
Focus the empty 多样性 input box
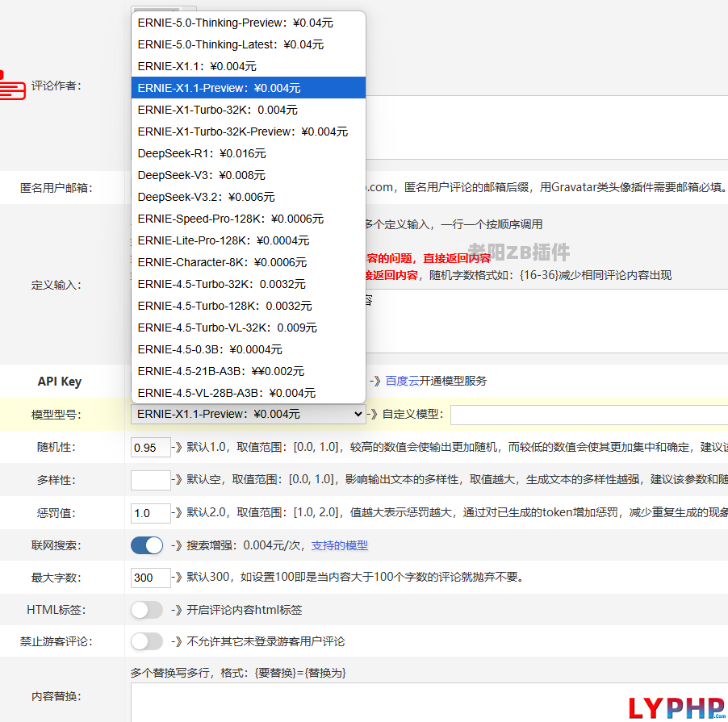tap(150, 480)
